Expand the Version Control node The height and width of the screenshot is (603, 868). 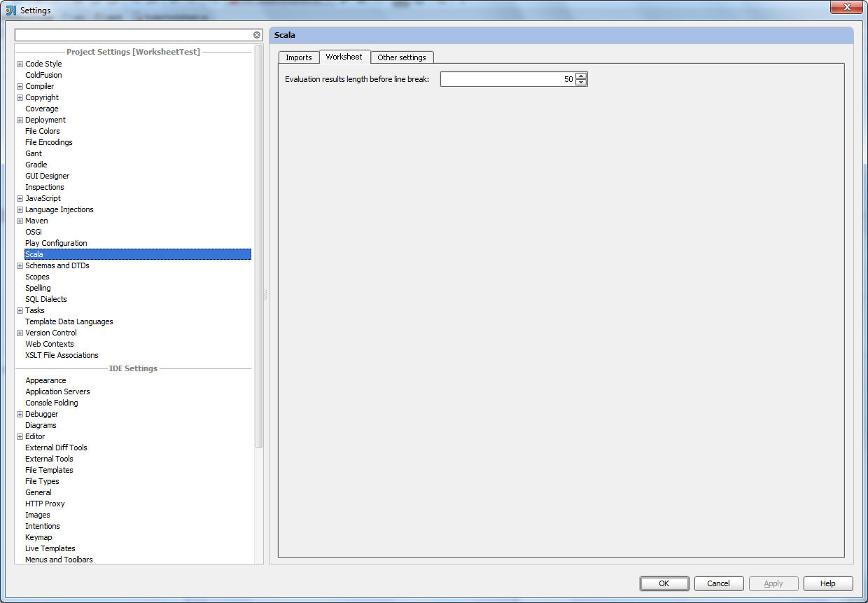[x=20, y=333]
